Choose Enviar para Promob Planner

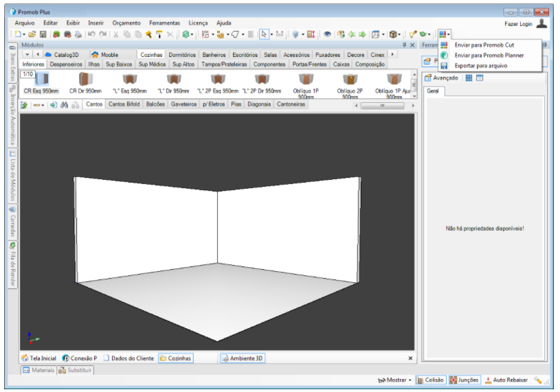coord(489,56)
